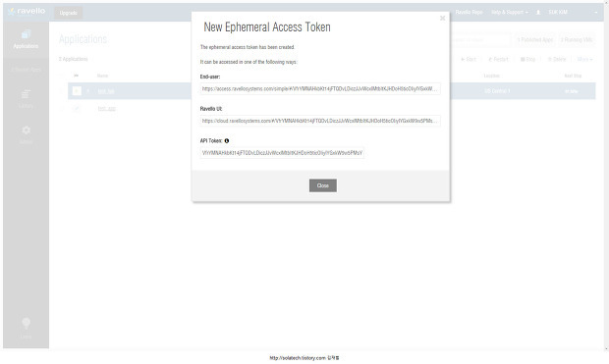609x364 pixels.
Task: Open the account dropdown arrow at the header edge
Action: (596, 13)
